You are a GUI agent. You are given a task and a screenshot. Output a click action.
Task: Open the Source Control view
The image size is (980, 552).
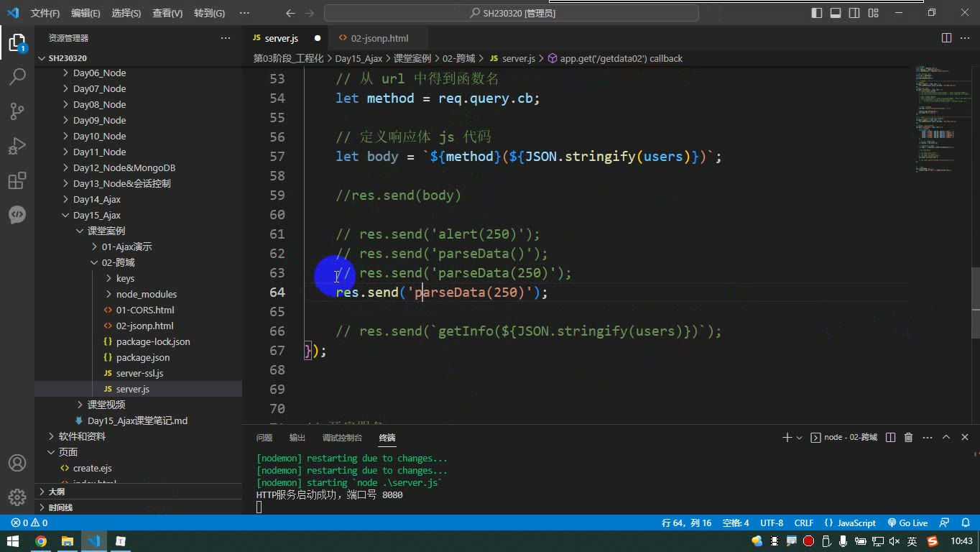coord(17,111)
